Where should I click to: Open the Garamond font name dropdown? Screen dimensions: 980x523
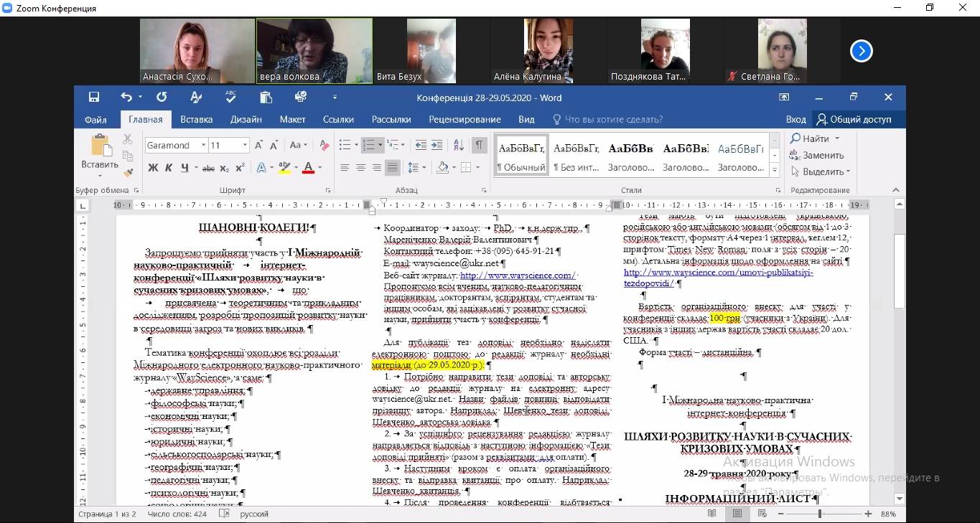(x=204, y=146)
